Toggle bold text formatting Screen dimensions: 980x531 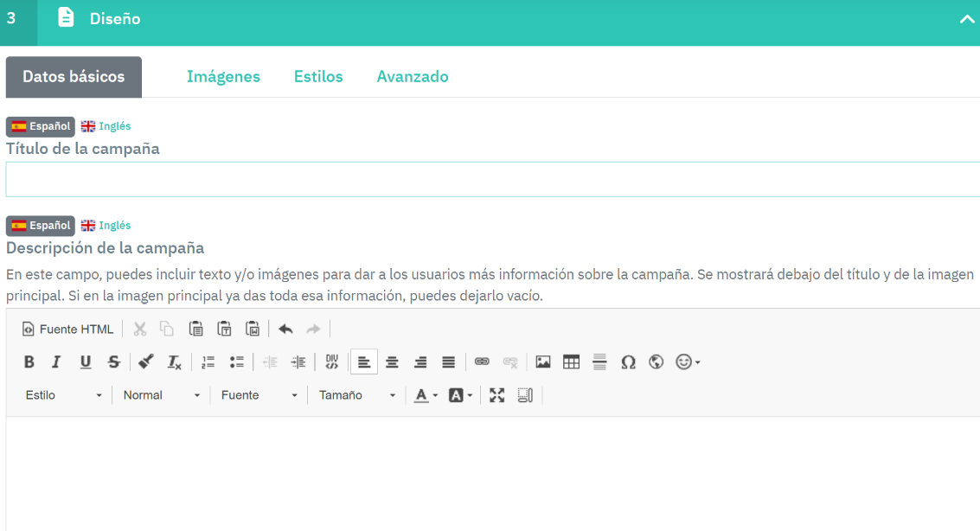29,362
